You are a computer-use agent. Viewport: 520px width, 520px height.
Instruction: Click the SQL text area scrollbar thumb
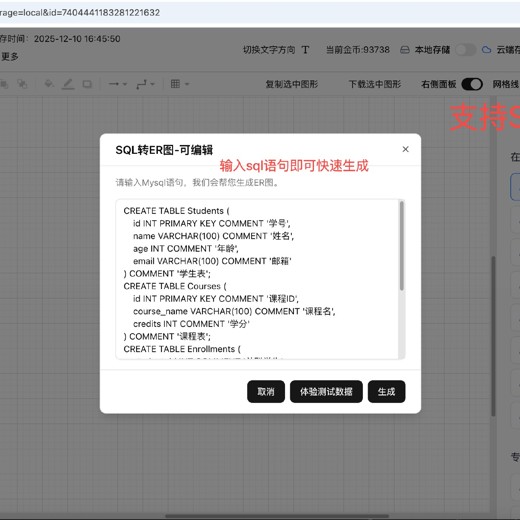point(402,246)
